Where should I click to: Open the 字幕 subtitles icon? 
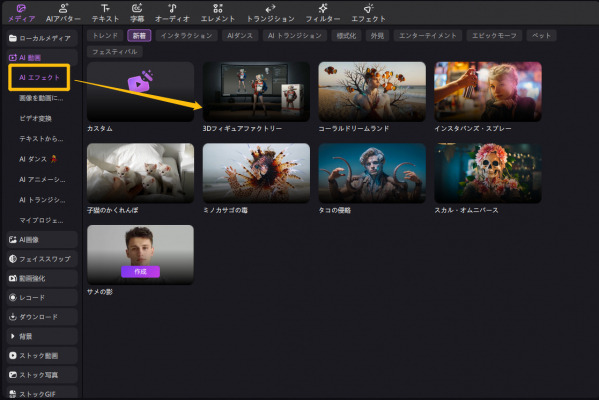137,8
